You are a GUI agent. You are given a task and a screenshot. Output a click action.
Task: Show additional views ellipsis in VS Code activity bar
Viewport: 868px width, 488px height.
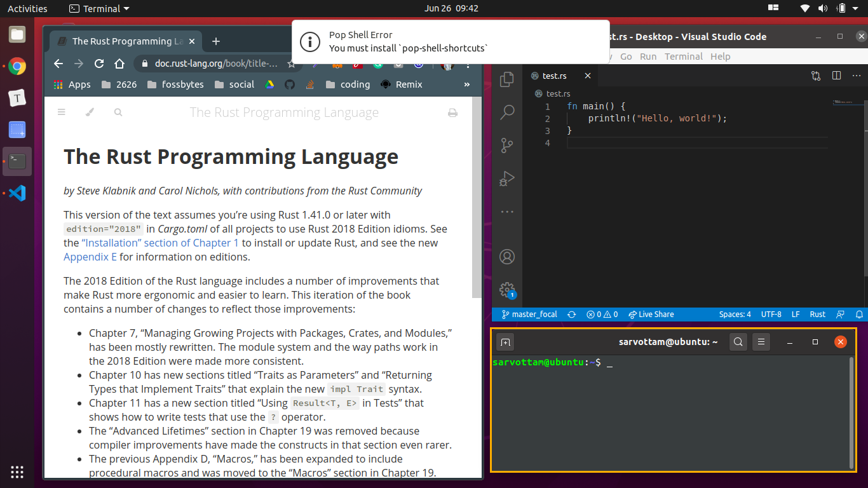point(507,211)
